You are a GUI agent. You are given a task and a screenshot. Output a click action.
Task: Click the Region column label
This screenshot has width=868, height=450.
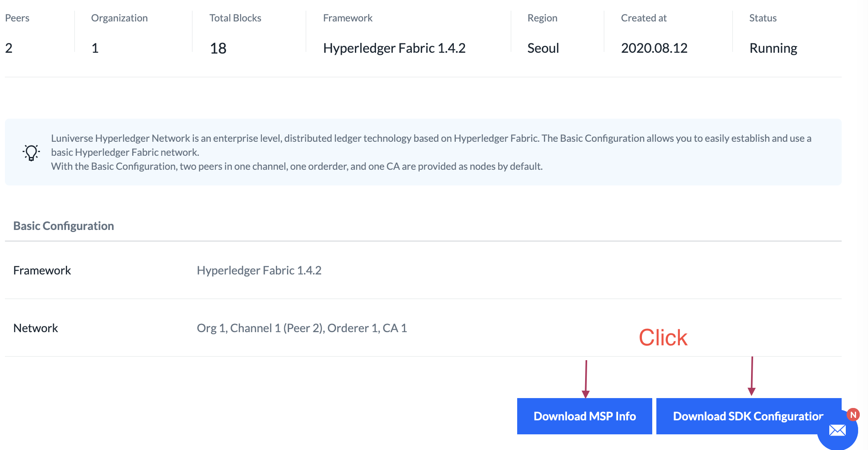click(x=542, y=18)
